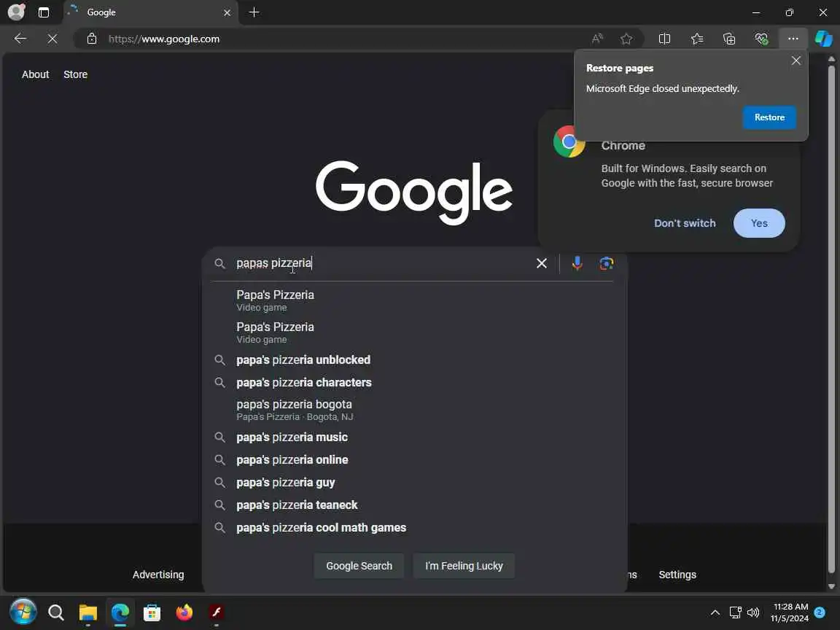
Task: Open the clock and date
Action: 790,612
